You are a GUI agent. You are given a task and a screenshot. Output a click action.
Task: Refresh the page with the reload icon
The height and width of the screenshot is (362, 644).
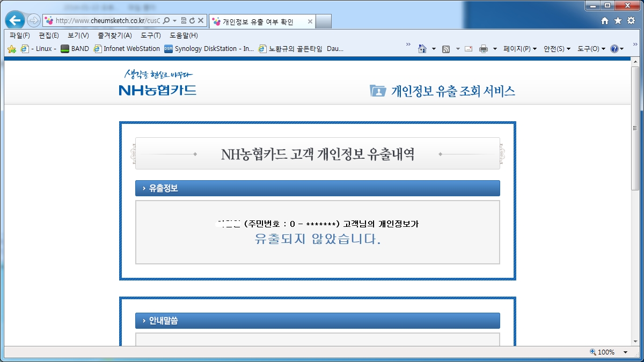[x=192, y=20]
